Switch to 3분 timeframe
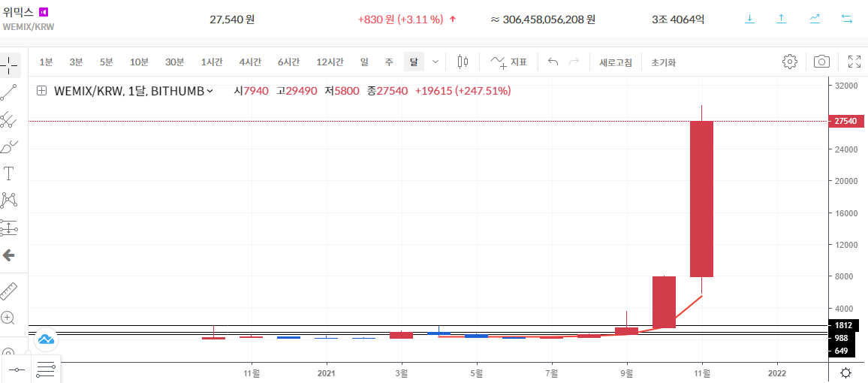Viewport: 868px width, 383px height. click(x=76, y=62)
